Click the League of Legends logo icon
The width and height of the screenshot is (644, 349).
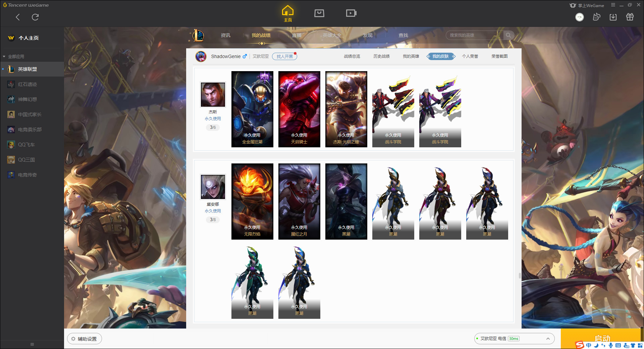(198, 35)
